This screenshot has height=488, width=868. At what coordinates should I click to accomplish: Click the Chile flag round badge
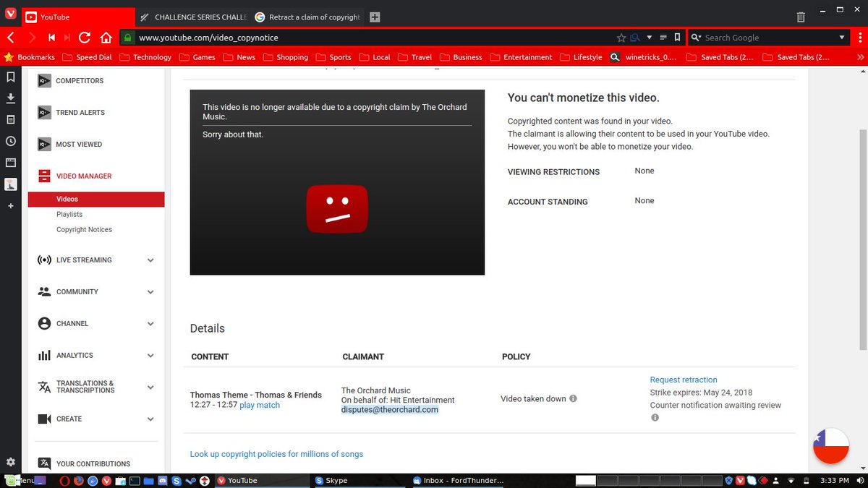[830, 446]
